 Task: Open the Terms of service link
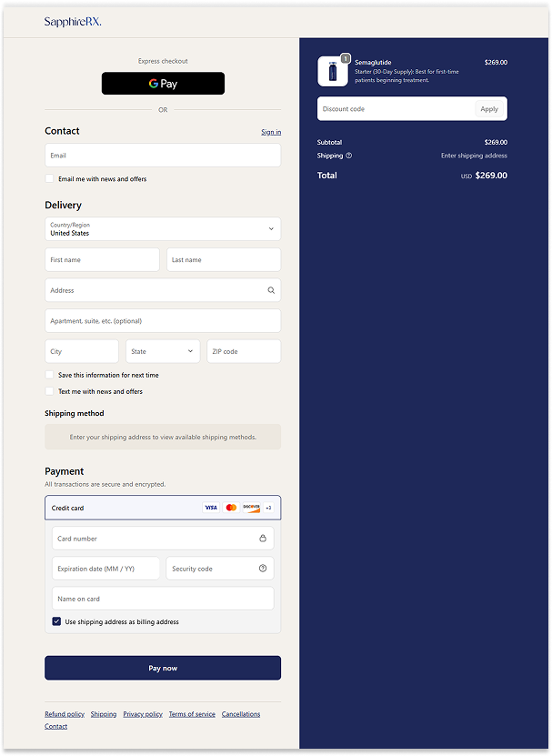192,714
